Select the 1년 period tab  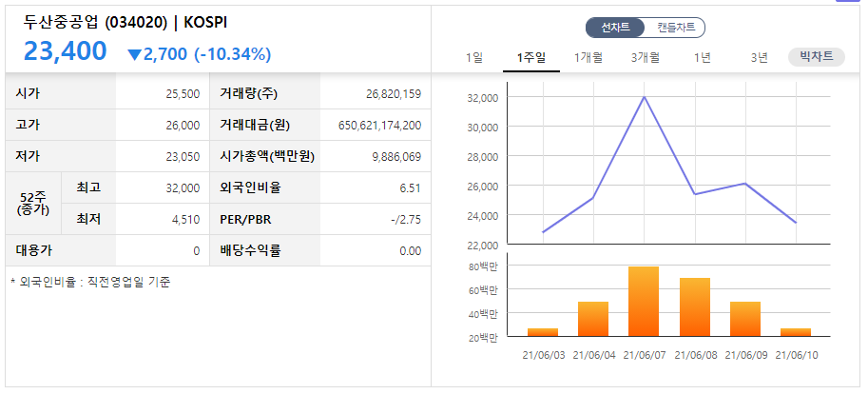[703, 57]
